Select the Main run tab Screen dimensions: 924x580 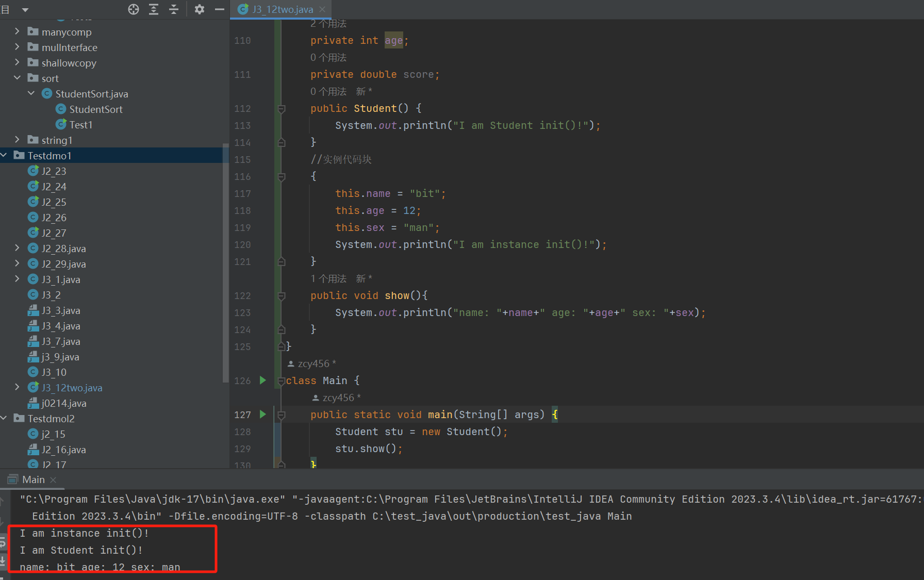tap(33, 479)
